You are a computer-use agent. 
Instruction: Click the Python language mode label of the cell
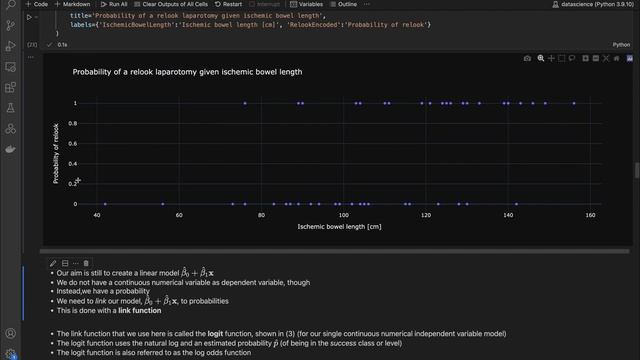pos(621,44)
